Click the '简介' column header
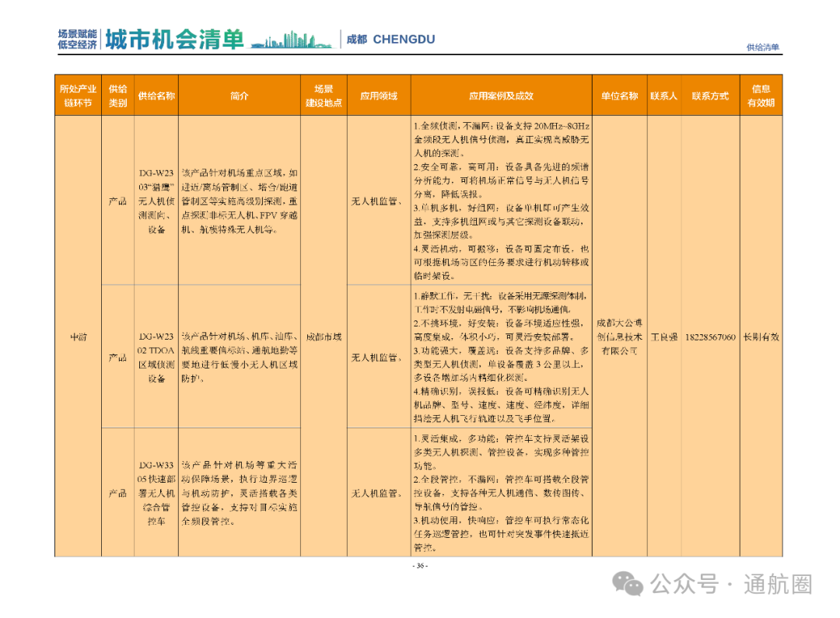 240,96
